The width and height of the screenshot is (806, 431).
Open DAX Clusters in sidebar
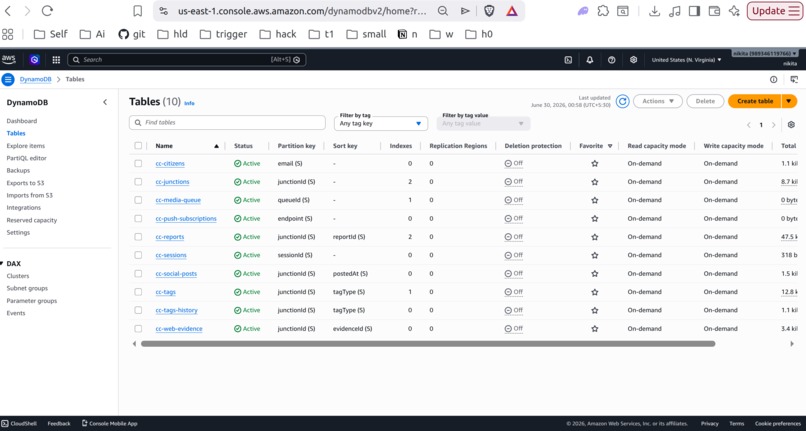pos(17,276)
